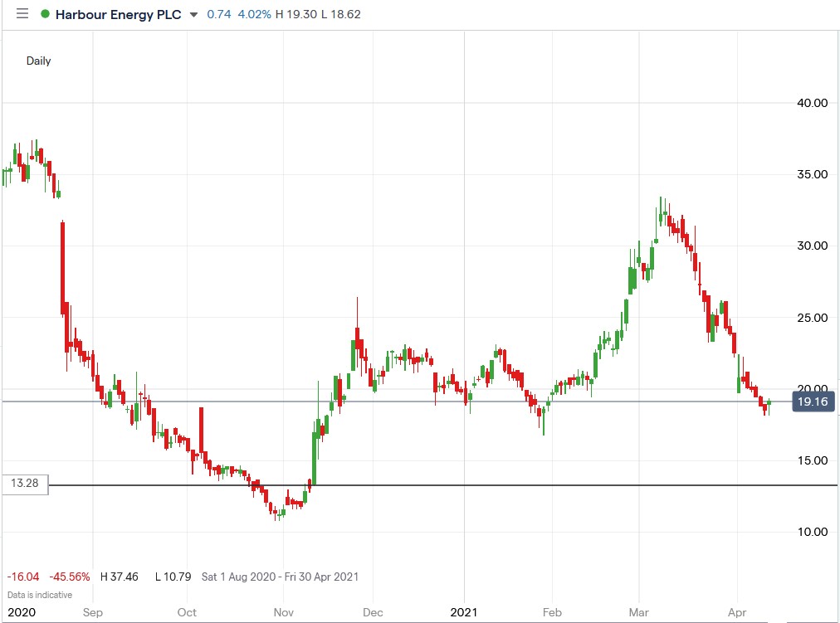This screenshot has height=623, width=840.
Task: Select the 2021 label on the time axis
Action: [465, 611]
